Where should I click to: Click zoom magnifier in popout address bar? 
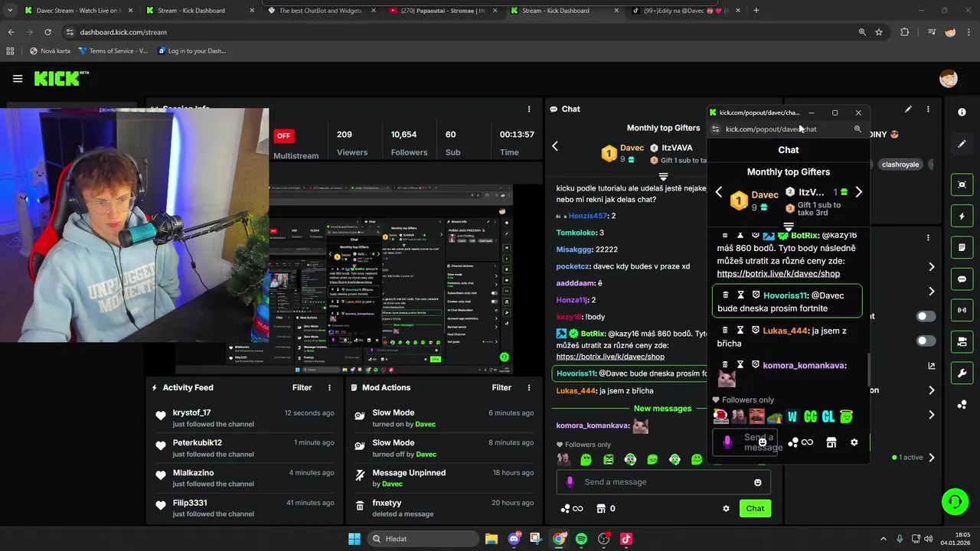857,129
